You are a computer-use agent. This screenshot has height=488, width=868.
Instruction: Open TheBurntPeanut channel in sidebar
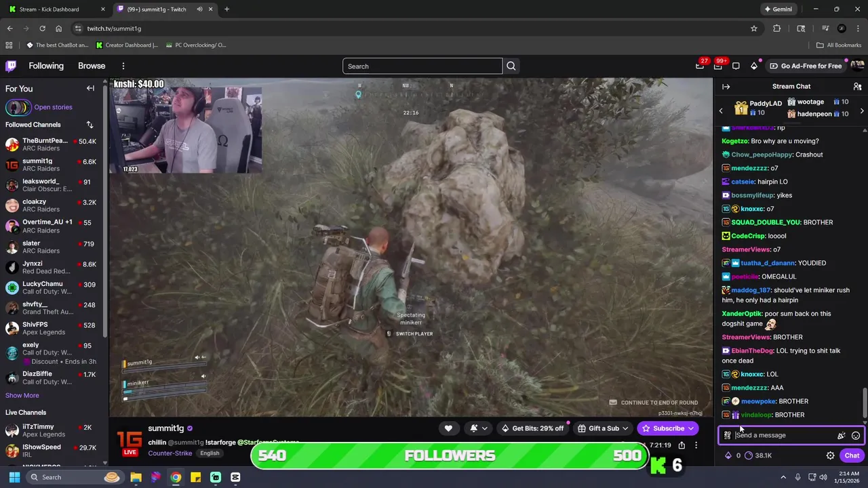pyautogui.click(x=51, y=145)
